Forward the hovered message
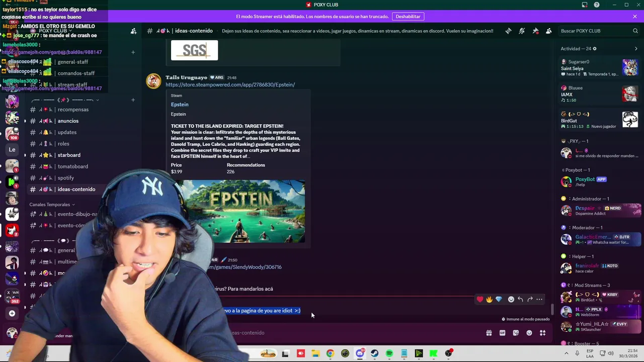The height and width of the screenshot is (362, 644). 530,299
